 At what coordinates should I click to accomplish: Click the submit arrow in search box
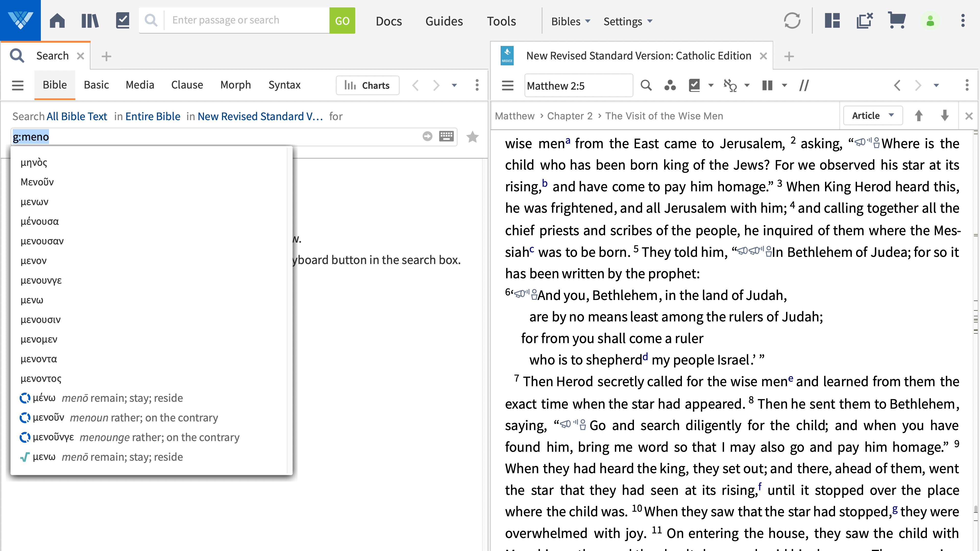coord(427,136)
